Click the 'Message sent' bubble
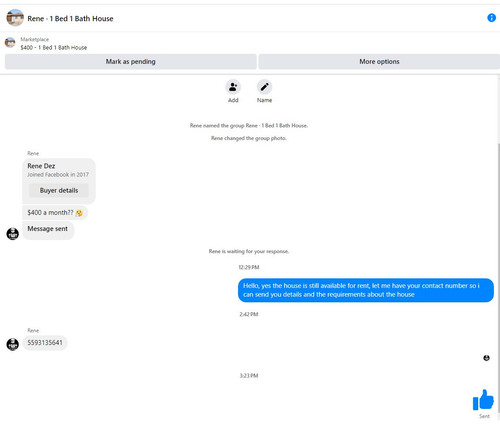 48,229
